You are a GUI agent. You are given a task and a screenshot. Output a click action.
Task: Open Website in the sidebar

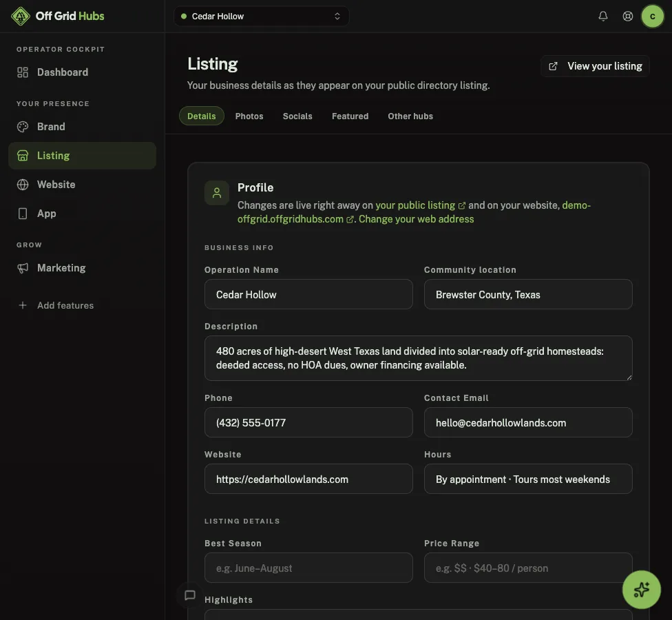(x=83, y=185)
